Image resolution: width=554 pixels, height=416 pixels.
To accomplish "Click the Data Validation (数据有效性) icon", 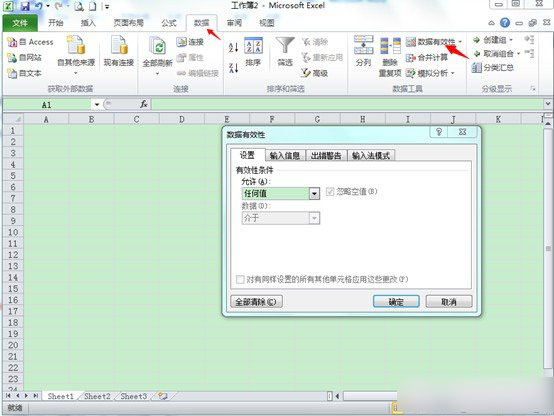I will click(410, 42).
